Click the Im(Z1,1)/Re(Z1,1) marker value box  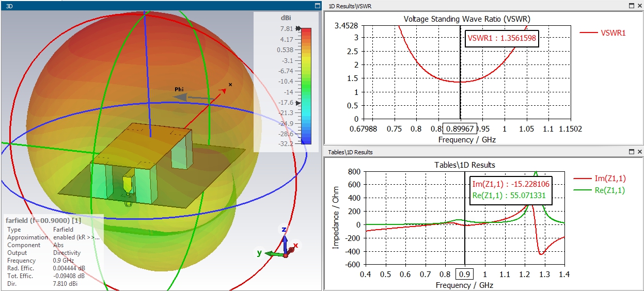[509, 190]
